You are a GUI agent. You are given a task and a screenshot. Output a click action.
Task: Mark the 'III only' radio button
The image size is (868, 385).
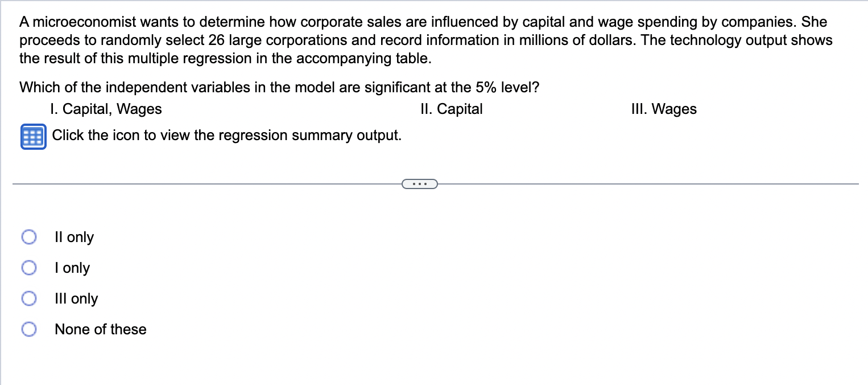pos(29,298)
